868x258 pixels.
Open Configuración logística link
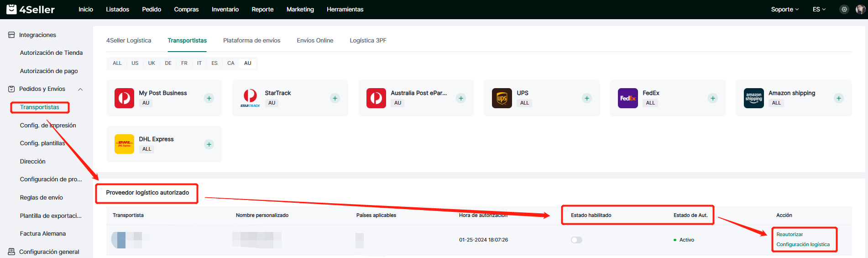coord(803,244)
